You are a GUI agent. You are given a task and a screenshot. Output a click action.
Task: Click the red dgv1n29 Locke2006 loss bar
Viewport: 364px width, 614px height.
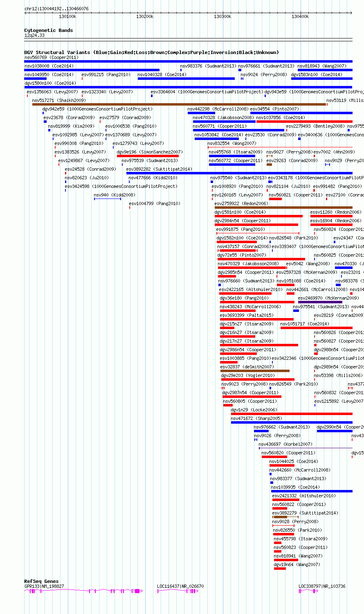292,414
